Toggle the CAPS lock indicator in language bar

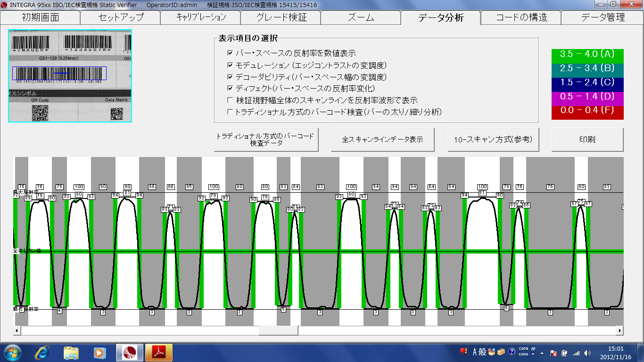click(x=523, y=349)
